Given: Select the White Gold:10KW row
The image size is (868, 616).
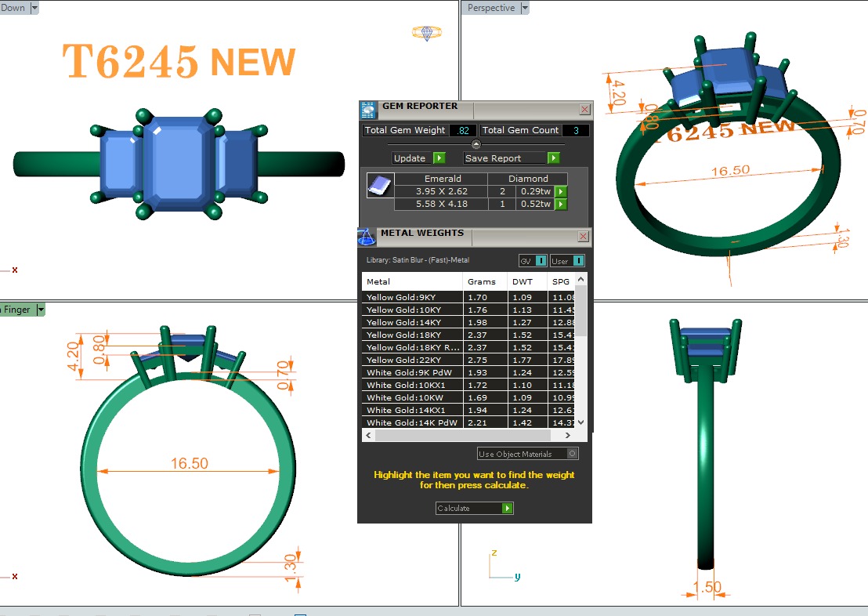Looking at the screenshot, I should [412, 398].
